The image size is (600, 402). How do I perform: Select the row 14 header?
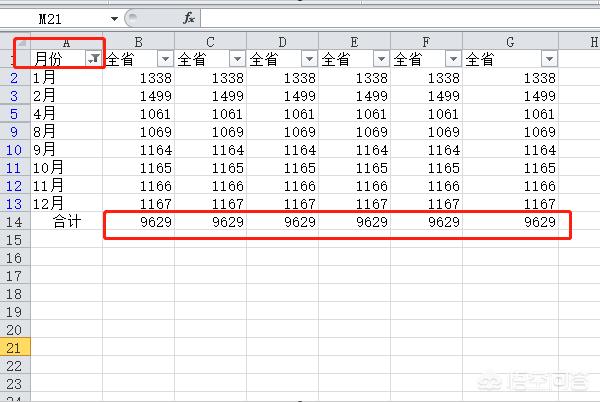[x=15, y=222]
